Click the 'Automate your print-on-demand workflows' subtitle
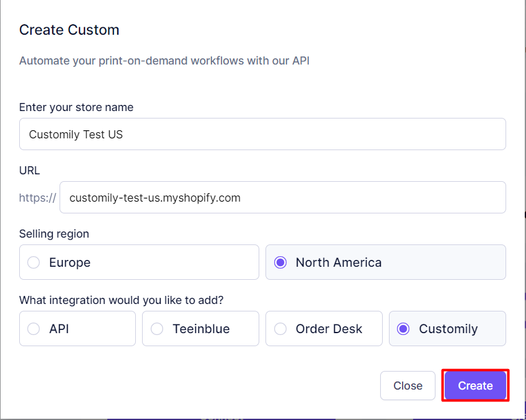Image resolution: width=526 pixels, height=420 pixels. [x=164, y=61]
